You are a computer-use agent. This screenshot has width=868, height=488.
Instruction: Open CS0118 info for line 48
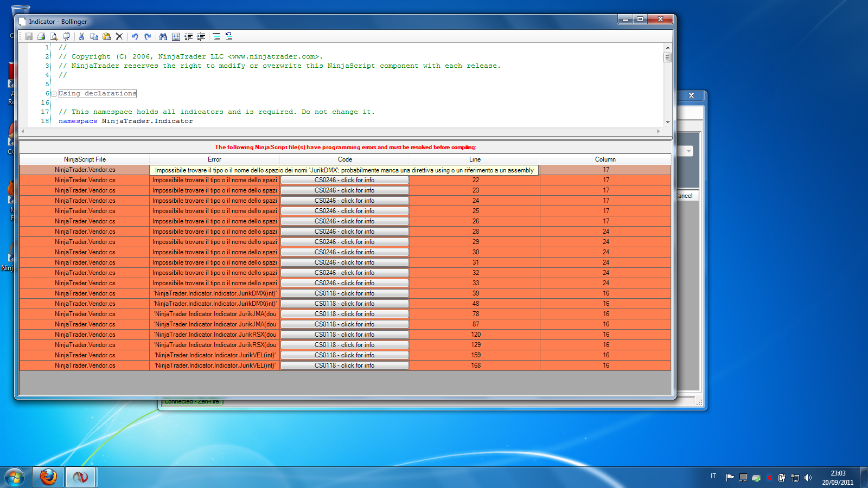344,304
